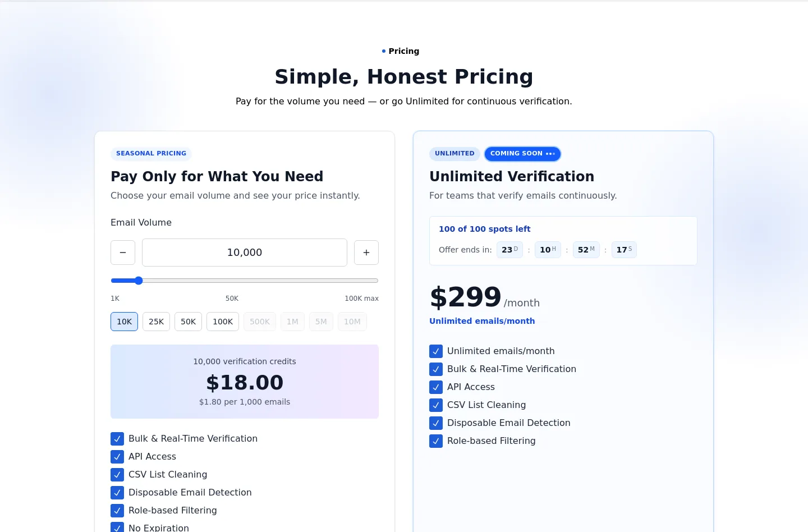Click the minus button to decrease email volume
808x532 pixels.
(x=123, y=253)
